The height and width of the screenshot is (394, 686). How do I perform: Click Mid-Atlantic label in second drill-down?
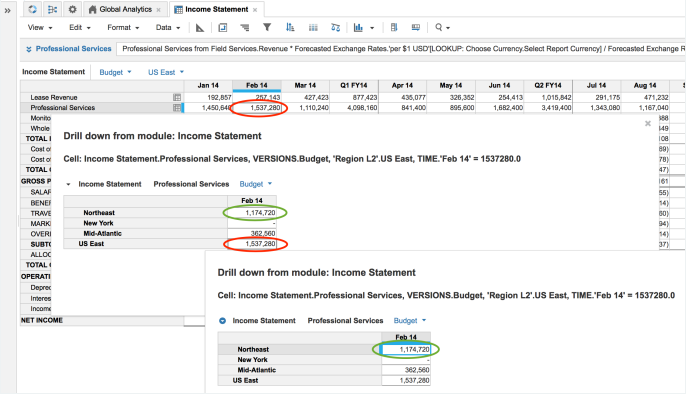pos(257,370)
